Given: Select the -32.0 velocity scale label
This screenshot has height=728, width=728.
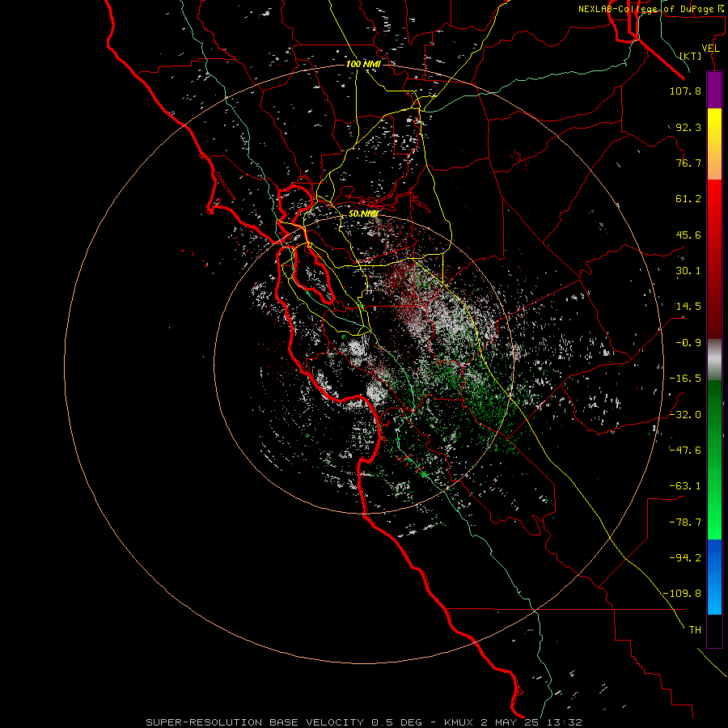Looking at the screenshot, I should [x=685, y=415].
